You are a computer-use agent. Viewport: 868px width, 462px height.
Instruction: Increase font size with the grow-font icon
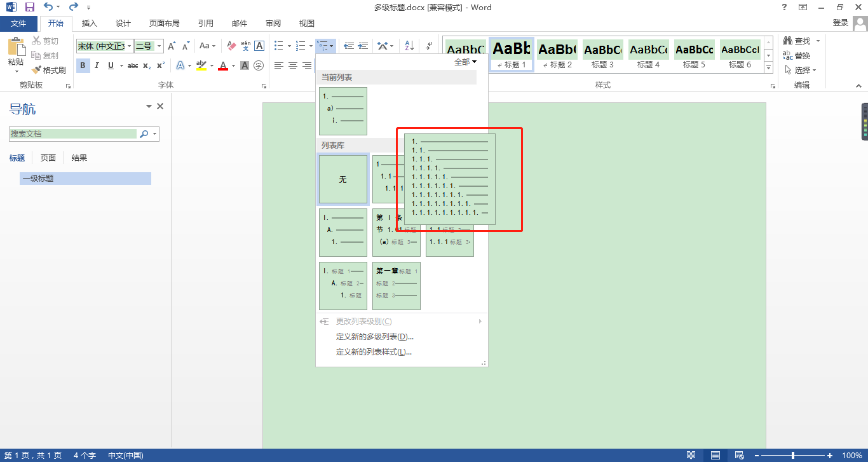(172, 46)
